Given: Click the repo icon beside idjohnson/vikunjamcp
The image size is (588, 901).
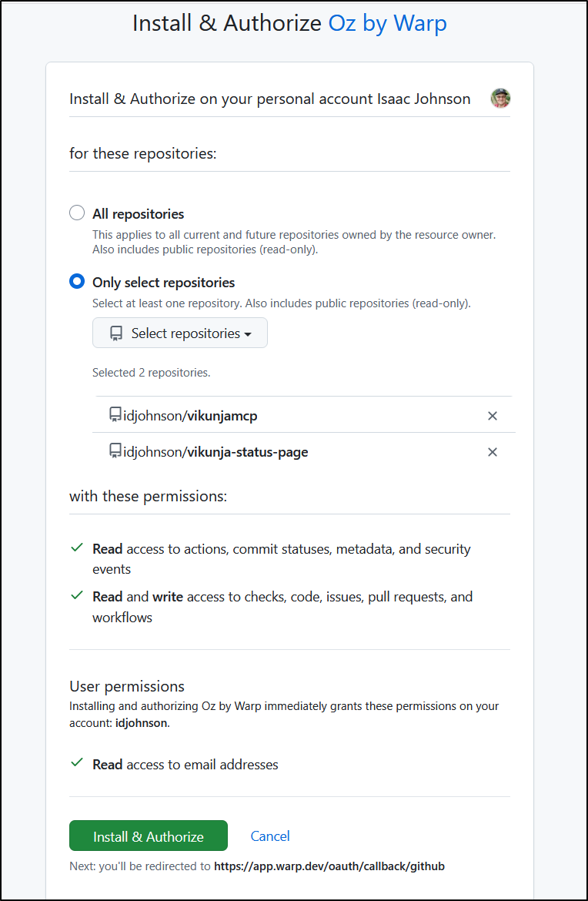Looking at the screenshot, I should (x=115, y=415).
